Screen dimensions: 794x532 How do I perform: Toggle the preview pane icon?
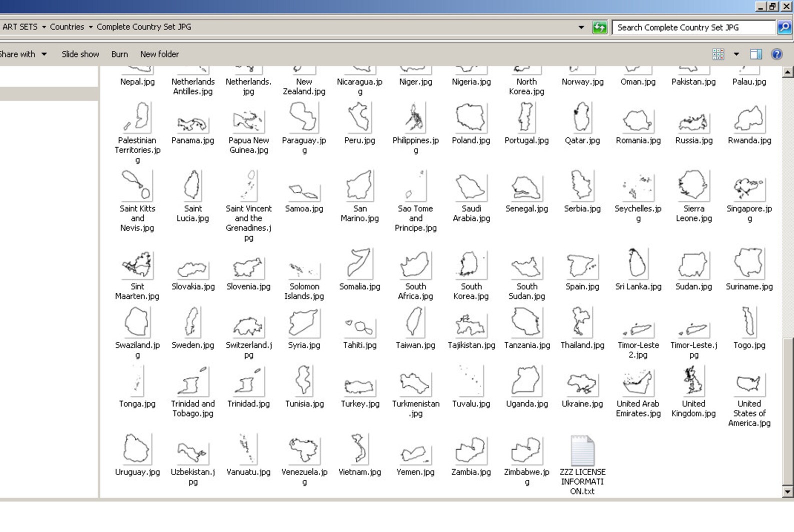755,54
